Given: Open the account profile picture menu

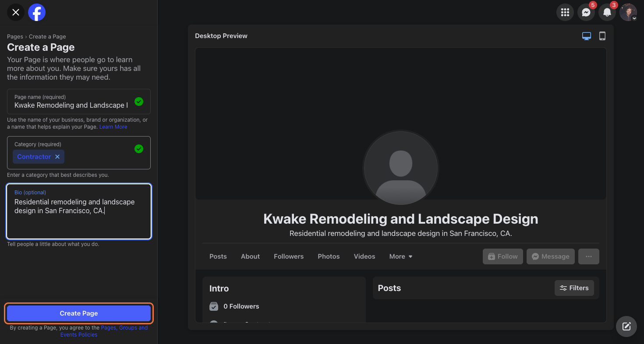Looking at the screenshot, I should (628, 12).
